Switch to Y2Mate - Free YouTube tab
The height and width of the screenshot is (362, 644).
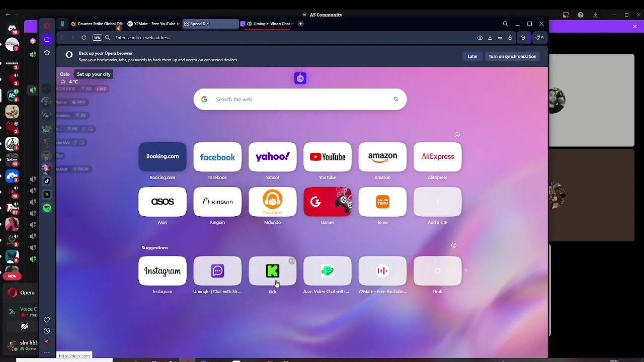[153, 24]
